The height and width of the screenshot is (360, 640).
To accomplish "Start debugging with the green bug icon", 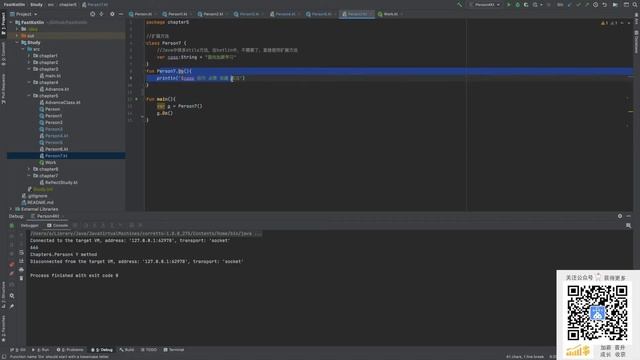I will (517, 4).
